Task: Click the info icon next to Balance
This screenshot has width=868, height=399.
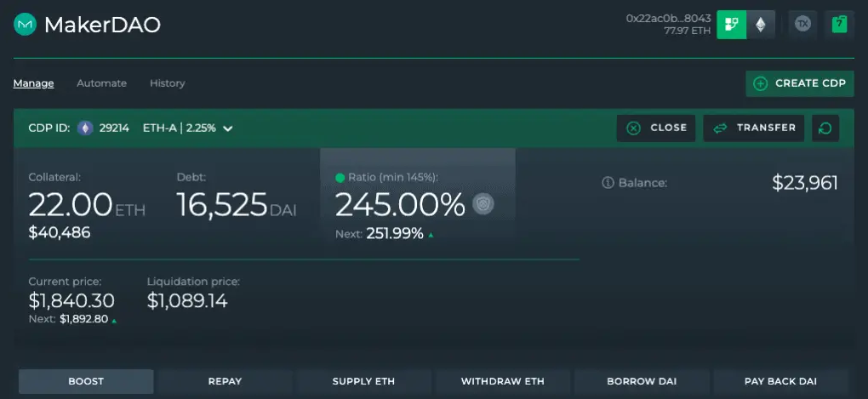Action: click(x=608, y=183)
